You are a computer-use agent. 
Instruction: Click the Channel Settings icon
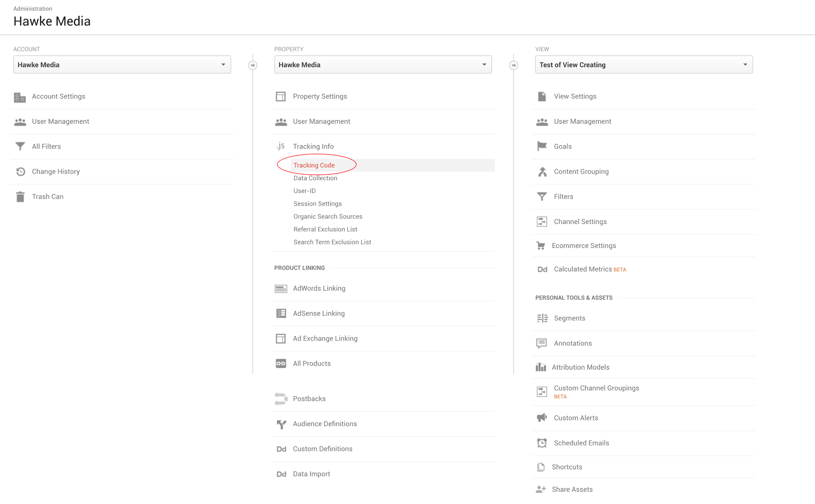pyautogui.click(x=542, y=222)
